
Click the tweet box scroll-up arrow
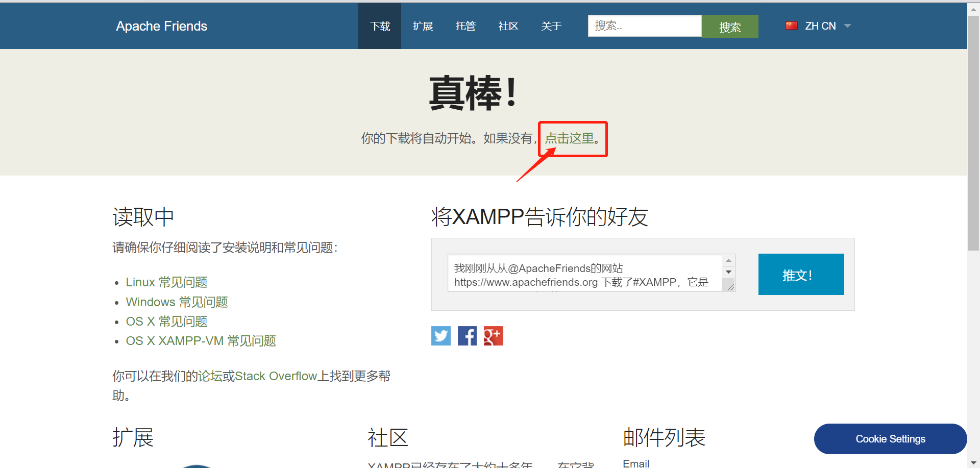[728, 259]
